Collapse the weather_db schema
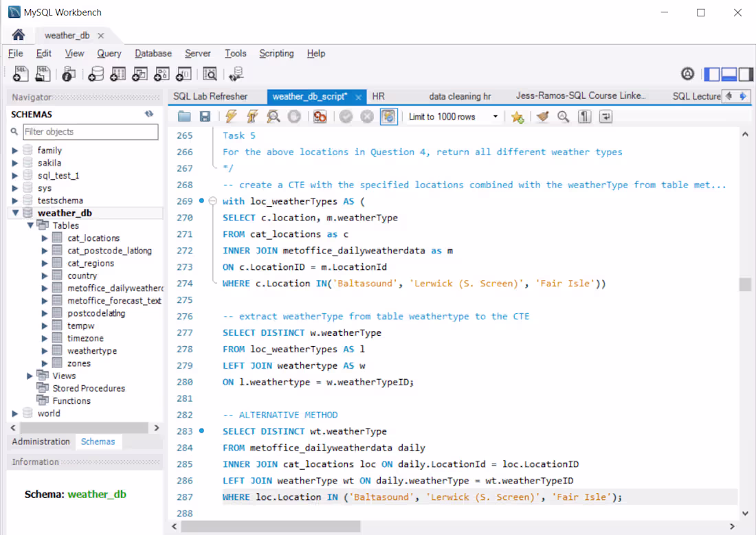Image resolution: width=756 pixels, height=535 pixels. point(16,213)
